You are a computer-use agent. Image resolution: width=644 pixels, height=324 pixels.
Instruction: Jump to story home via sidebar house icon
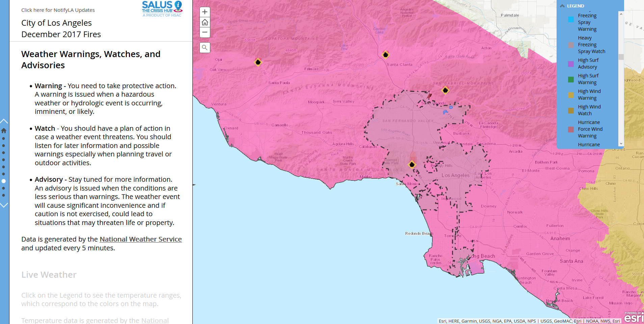coord(4,130)
